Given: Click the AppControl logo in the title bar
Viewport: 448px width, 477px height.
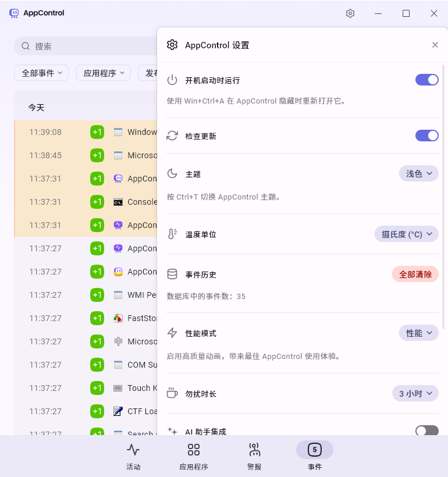Looking at the screenshot, I should [14, 13].
